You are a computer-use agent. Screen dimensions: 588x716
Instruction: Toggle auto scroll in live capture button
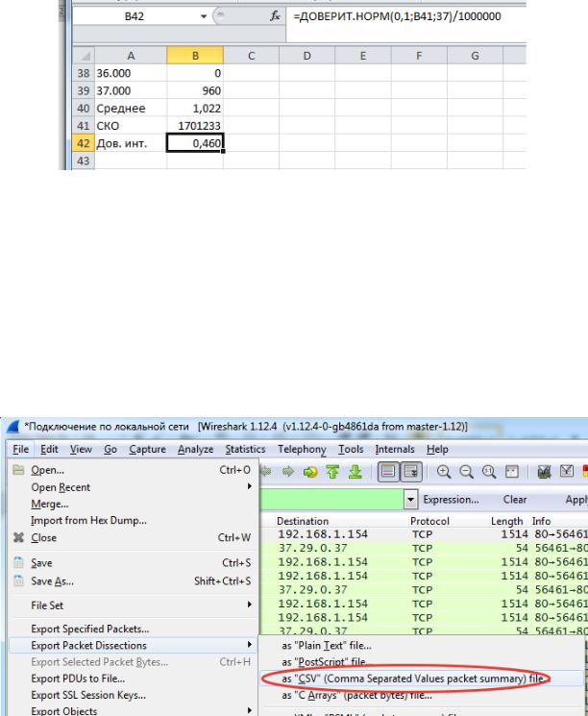[x=411, y=472]
